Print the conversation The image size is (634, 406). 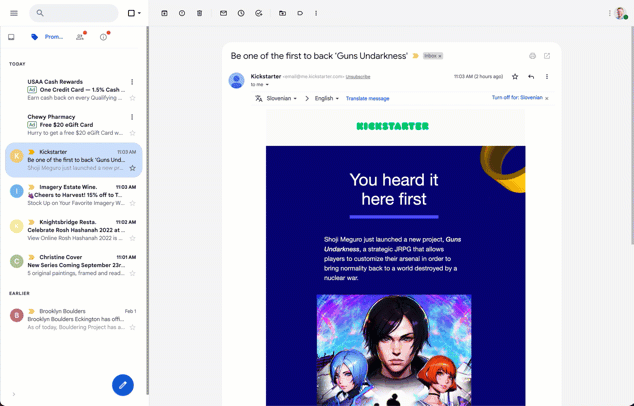533,56
